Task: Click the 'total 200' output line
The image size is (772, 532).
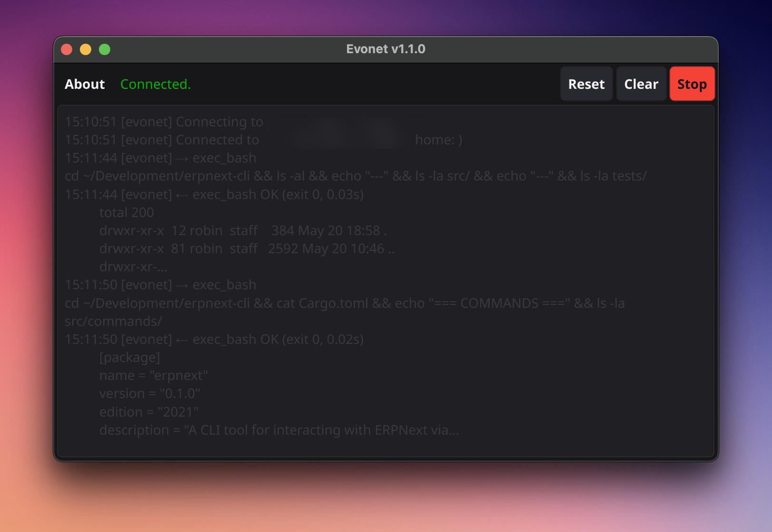Action: [126, 213]
